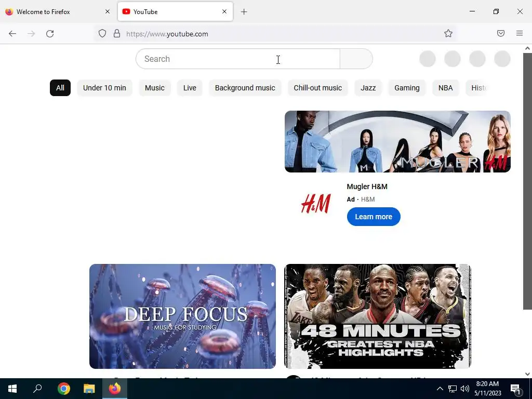The width and height of the screenshot is (532, 399).
Task: Open the Windows Start menu
Action: point(12,389)
